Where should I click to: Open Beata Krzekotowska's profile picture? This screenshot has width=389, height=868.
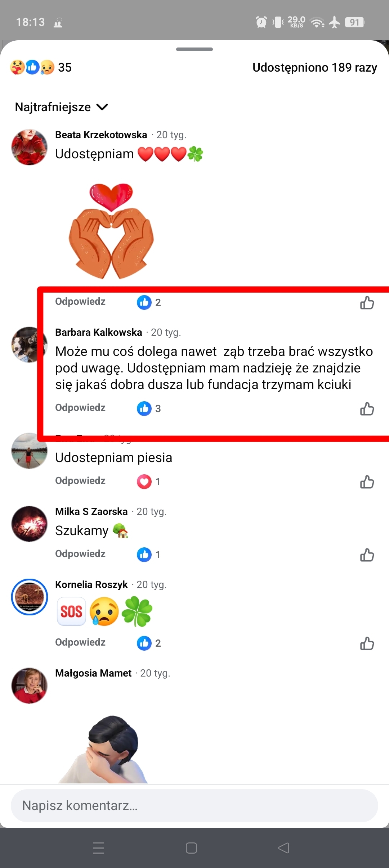click(29, 147)
